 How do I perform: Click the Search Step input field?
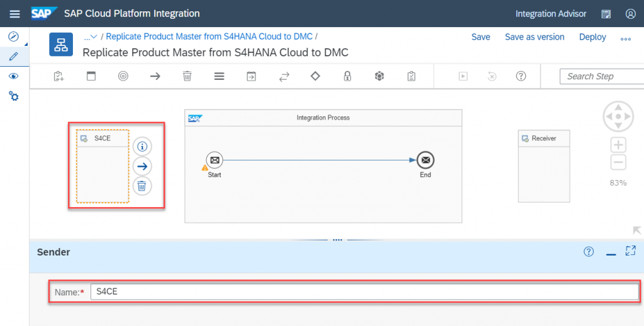(602, 76)
